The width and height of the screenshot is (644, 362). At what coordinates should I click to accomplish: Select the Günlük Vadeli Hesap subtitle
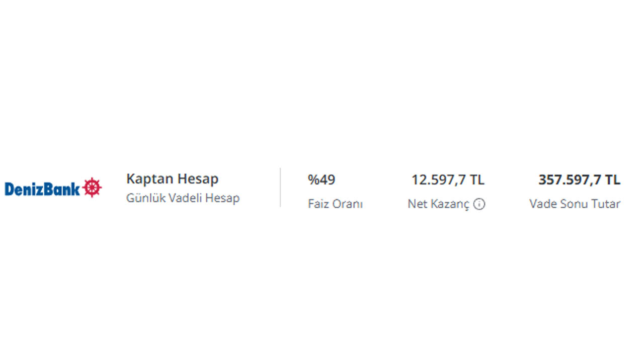pyautogui.click(x=183, y=198)
